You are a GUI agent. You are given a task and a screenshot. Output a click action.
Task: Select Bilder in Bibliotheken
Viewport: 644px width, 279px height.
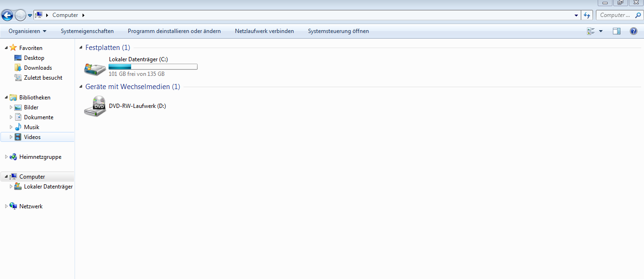click(x=31, y=107)
